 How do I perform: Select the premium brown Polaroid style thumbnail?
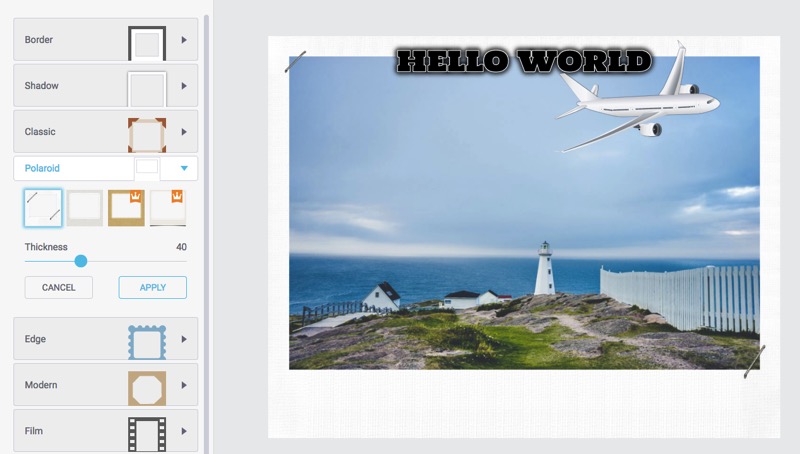[126, 208]
